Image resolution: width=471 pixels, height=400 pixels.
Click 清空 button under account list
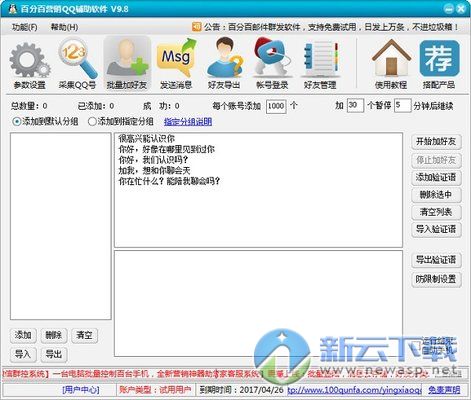pyautogui.click(x=84, y=335)
